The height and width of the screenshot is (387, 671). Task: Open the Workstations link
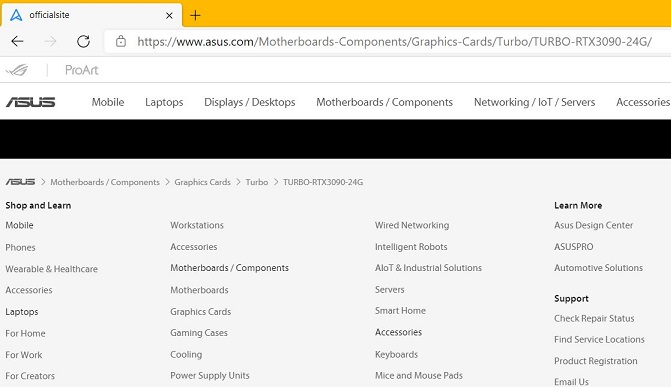(197, 225)
